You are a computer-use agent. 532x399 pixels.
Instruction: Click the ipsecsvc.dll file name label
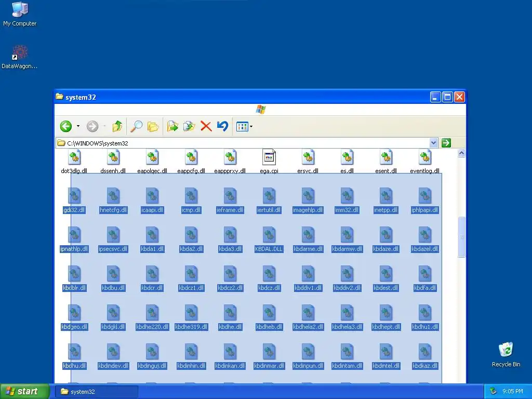[x=113, y=249]
